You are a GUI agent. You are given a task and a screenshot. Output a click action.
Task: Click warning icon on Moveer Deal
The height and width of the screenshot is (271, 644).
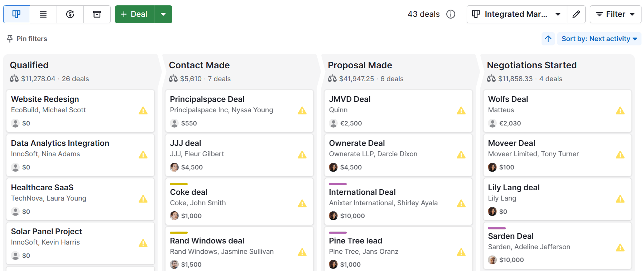tap(620, 154)
